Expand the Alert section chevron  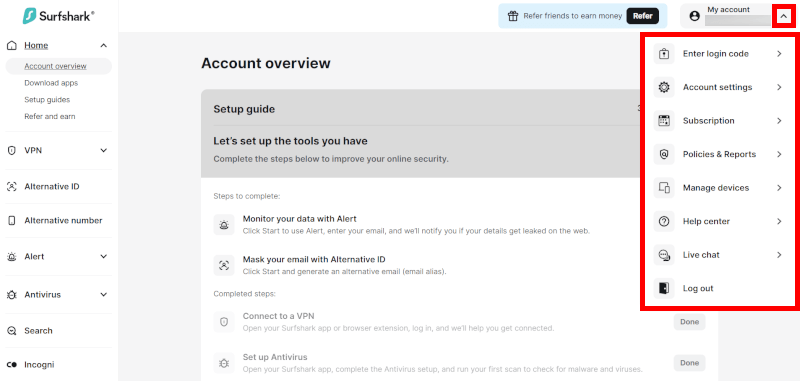(104, 257)
